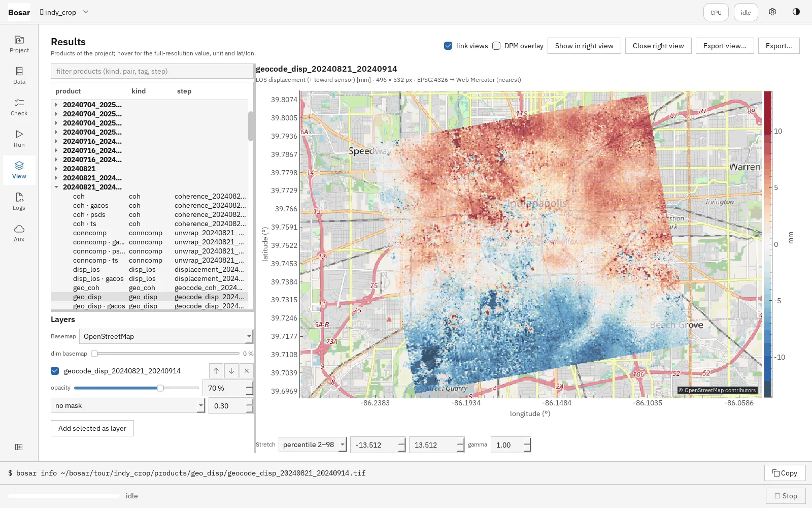Toggle the link views checkbox
The image size is (812, 508).
click(448, 46)
